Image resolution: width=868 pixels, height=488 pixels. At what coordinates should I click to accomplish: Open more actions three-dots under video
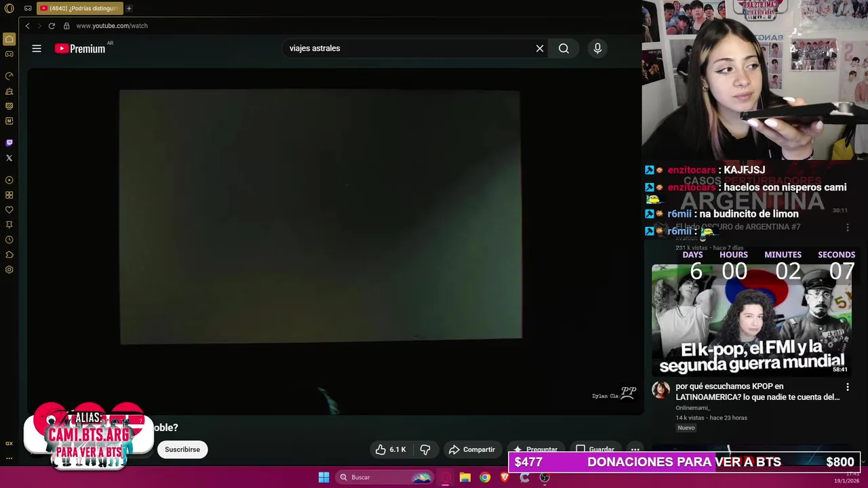(x=635, y=449)
